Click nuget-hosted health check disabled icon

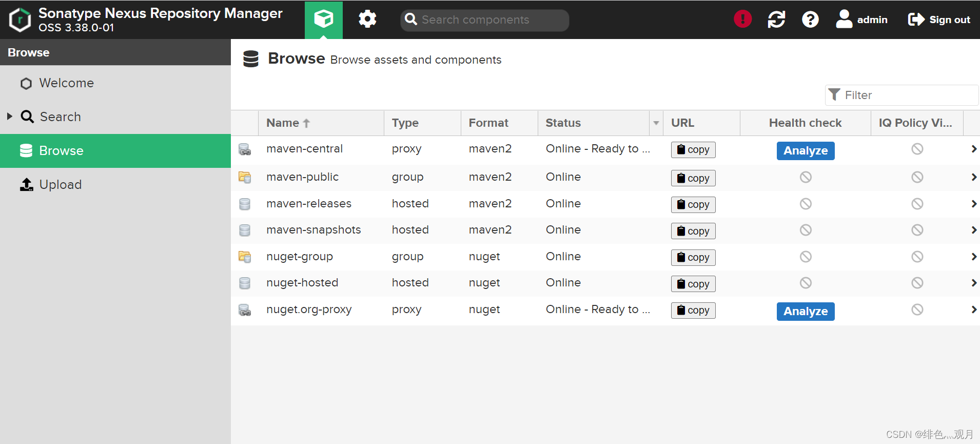806,283
